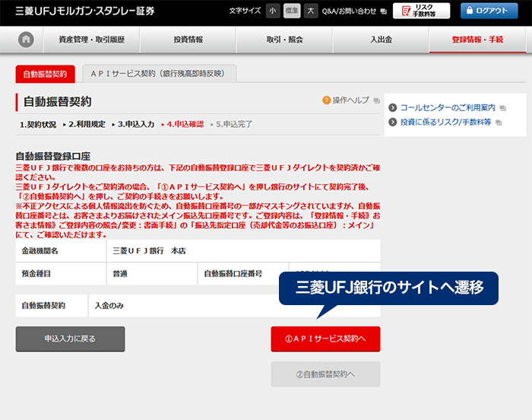Click step 1.契約状況 in progress bar
Image resolution: width=532 pixels, height=420 pixels.
tap(38, 124)
